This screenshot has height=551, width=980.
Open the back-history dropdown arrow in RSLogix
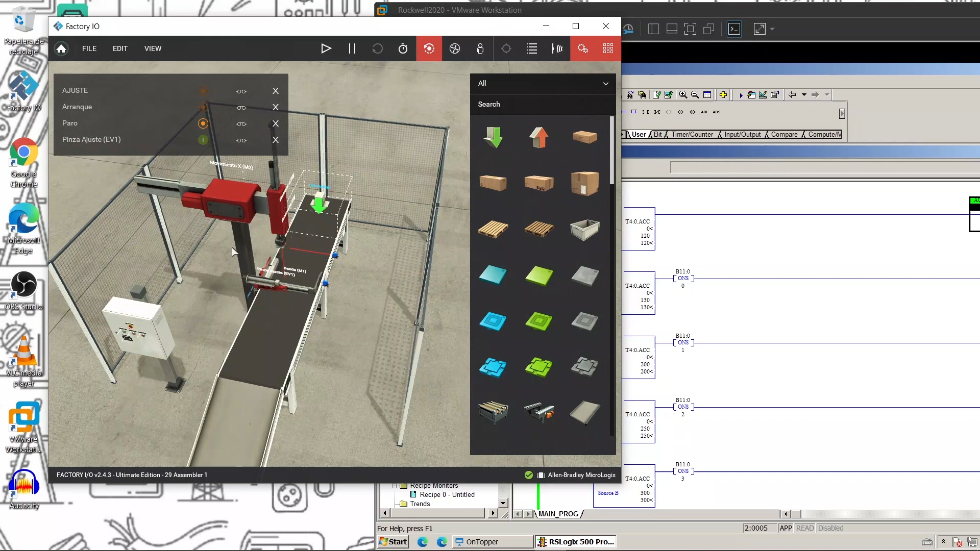(x=804, y=95)
